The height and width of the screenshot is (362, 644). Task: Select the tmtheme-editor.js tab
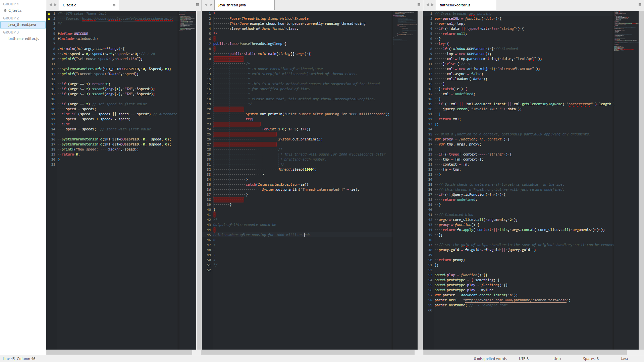(x=455, y=5)
